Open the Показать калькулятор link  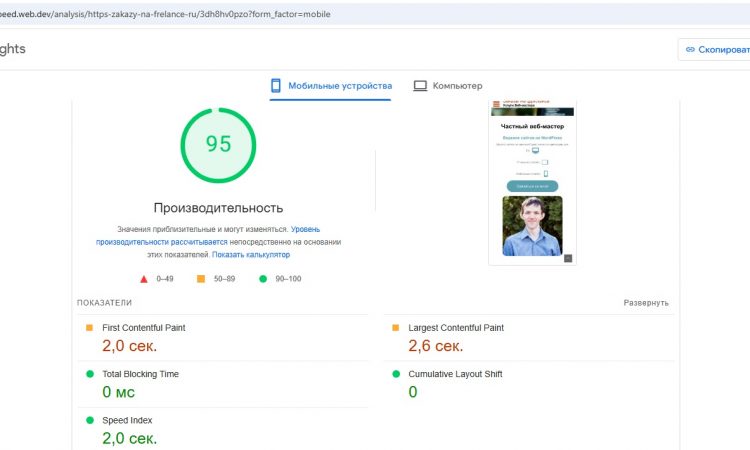pos(251,255)
